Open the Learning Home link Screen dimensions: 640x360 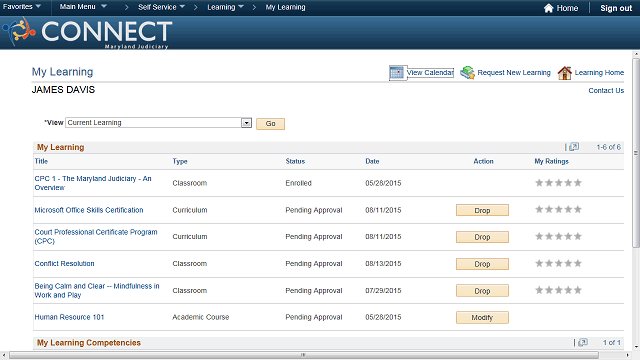(599, 73)
